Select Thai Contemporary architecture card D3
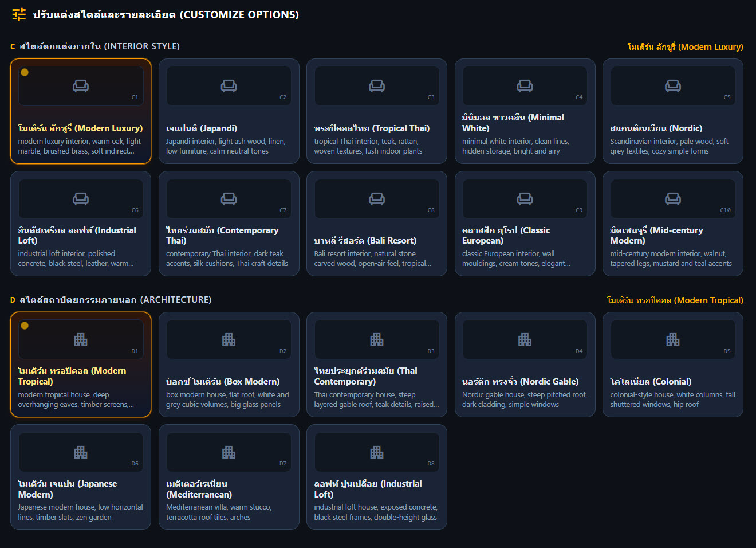 click(377, 365)
